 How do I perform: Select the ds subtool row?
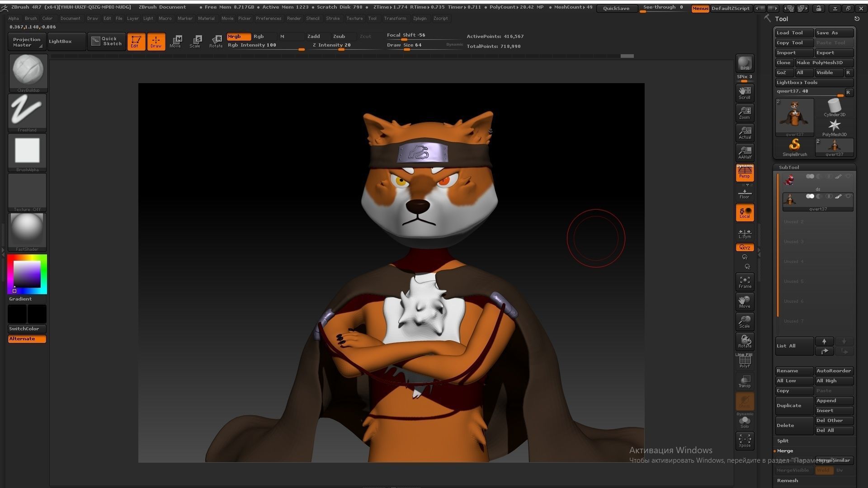coord(818,182)
